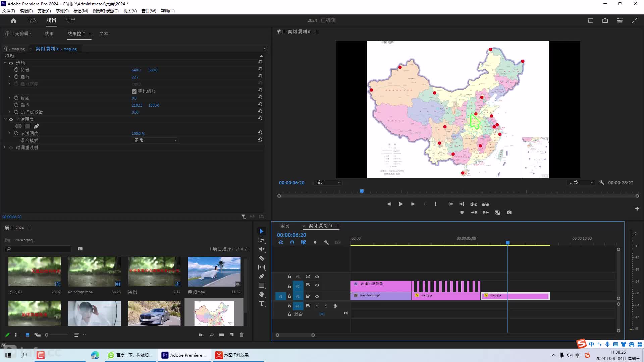Step back one frame
The image size is (644, 362).
[x=389, y=204]
